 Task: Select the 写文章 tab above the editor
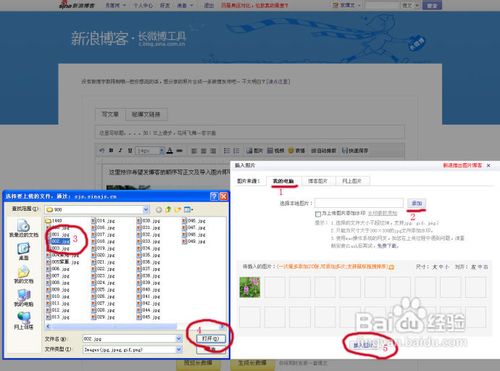coord(110,114)
